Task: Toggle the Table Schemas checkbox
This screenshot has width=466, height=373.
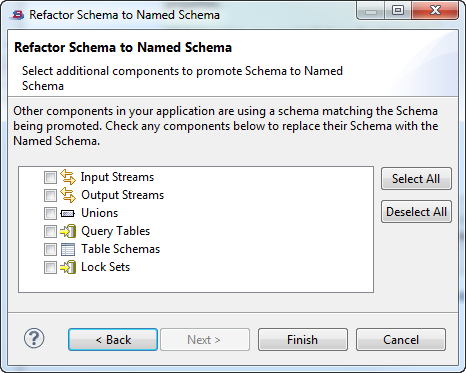Action: [x=50, y=249]
